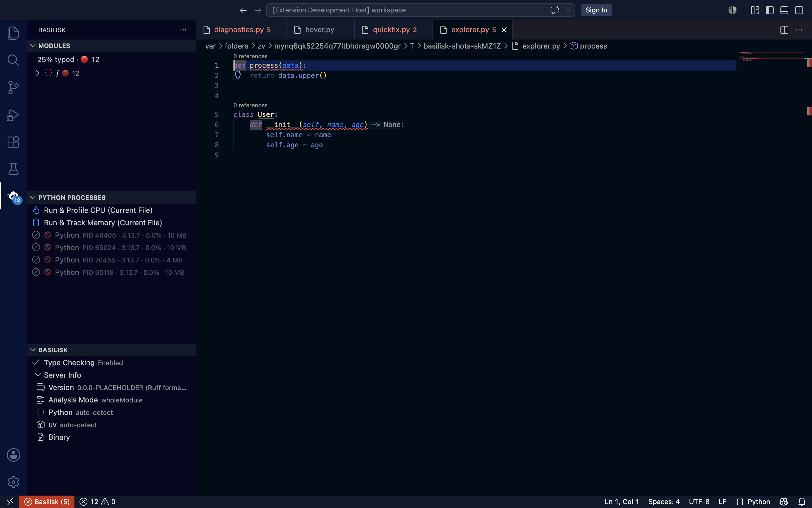This screenshot has height=508, width=812.
Task: Change end of line sequence LF
Action: pos(722,502)
